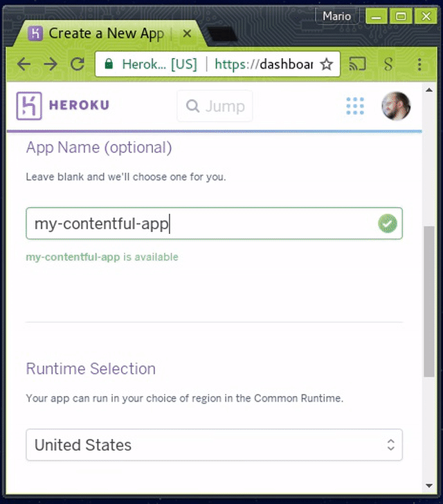The image size is (443, 504).
Task: Click the S extension icon
Action: 388,64
